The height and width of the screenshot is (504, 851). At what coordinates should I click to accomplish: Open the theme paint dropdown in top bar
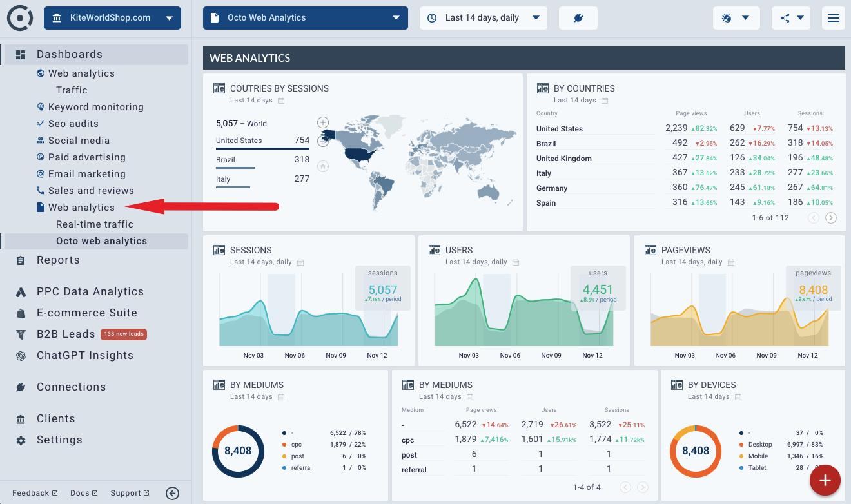[x=736, y=18]
